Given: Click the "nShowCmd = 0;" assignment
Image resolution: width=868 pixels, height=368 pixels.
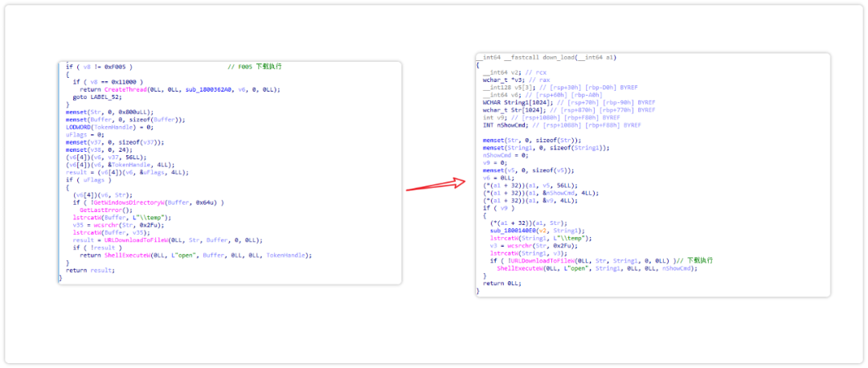Looking at the screenshot, I should coord(506,156).
